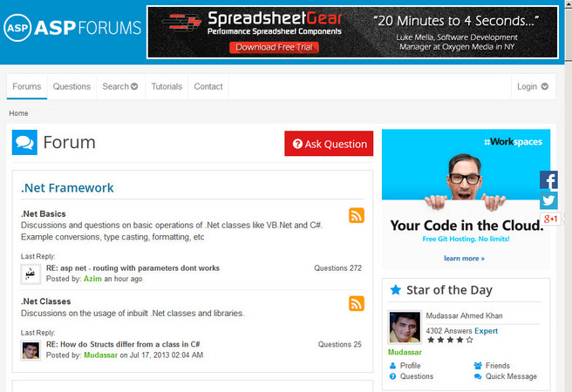Share on Facebook using the side icon
Screen dimensions: 572x392
point(548,179)
